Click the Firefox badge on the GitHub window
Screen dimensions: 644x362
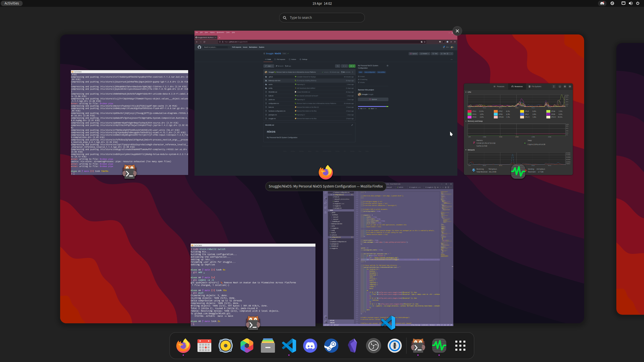[x=326, y=172]
